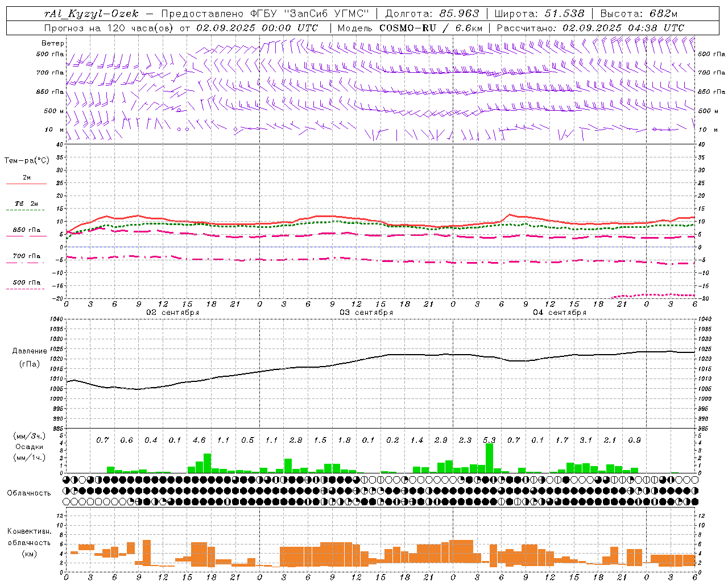This screenshot has width=728, height=582.
Task: Click the Тем-ра(°C) axis title
Action: coord(27,161)
